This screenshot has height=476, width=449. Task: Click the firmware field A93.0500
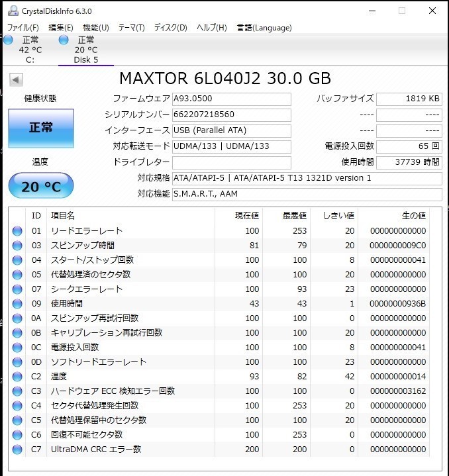[232, 99]
